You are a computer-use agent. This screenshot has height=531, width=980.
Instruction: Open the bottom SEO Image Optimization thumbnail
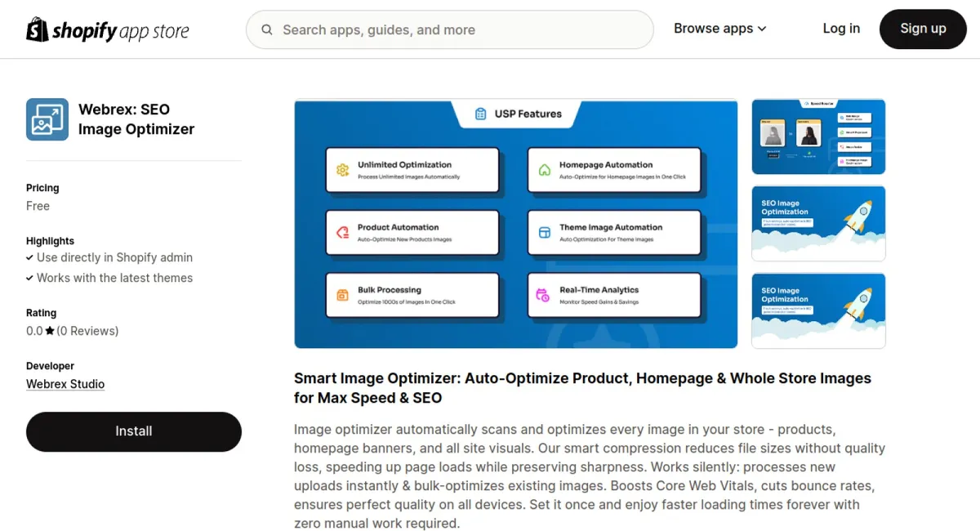click(818, 310)
